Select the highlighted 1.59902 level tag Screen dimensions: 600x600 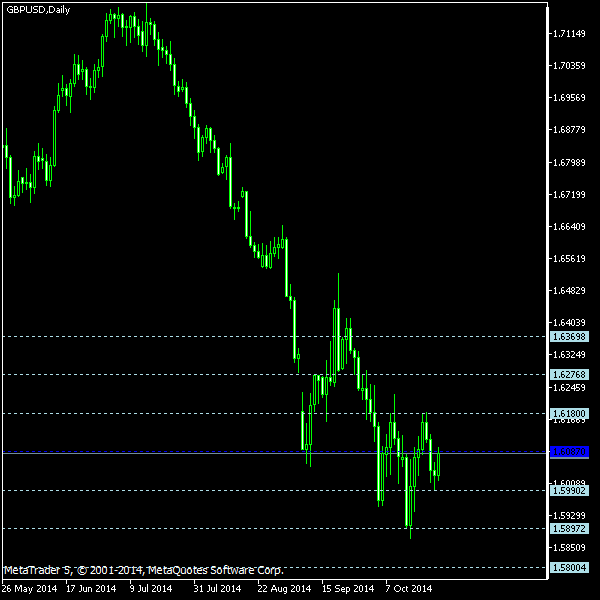click(569, 491)
